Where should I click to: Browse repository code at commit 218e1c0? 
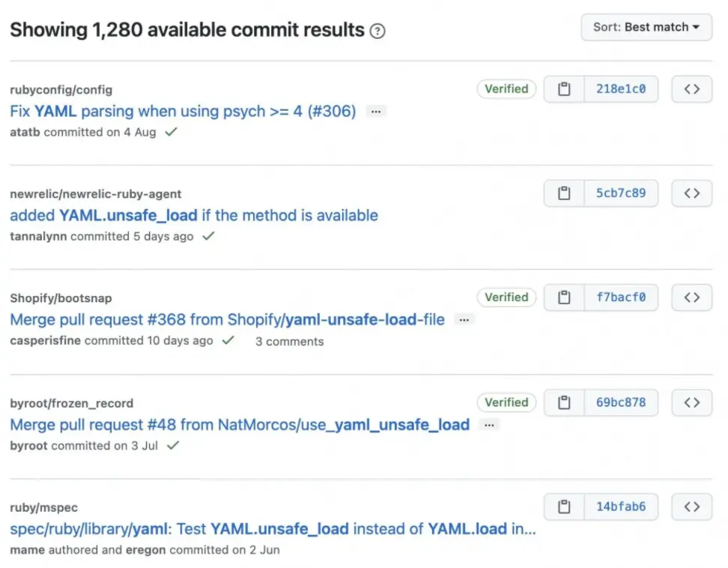(691, 88)
